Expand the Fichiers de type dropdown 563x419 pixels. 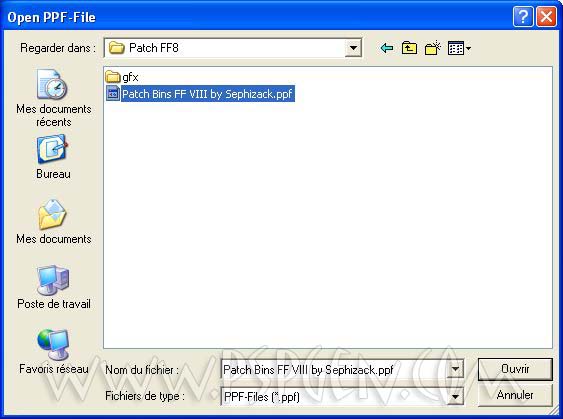[x=455, y=397]
